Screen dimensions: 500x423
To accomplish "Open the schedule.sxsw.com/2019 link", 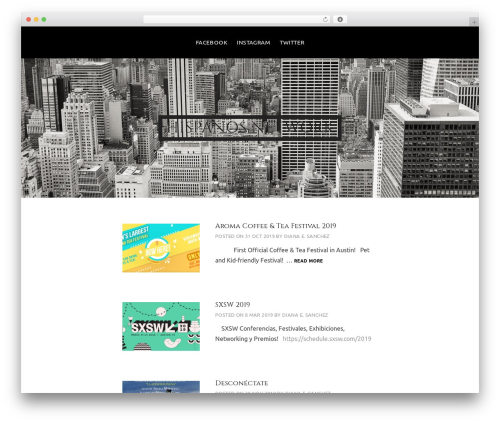I will 327,339.
